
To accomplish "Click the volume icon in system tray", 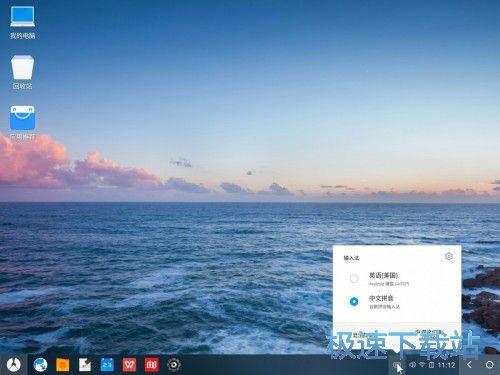I will point(412,365).
